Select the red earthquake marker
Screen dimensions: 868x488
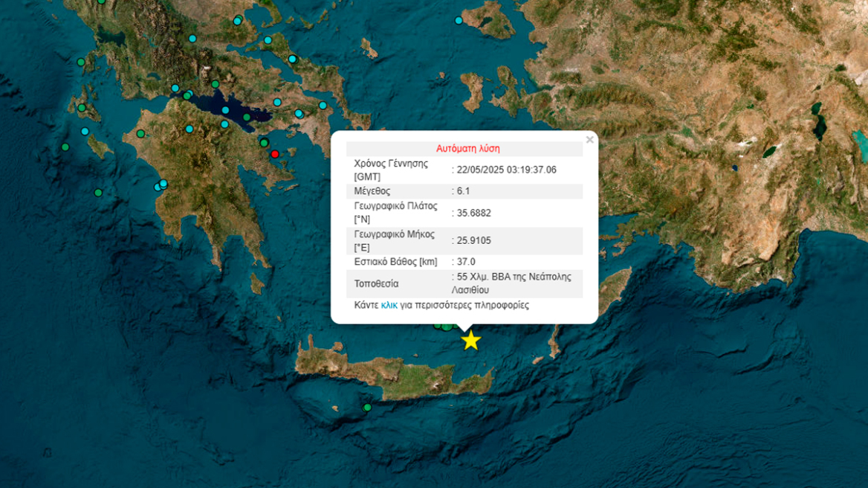[275, 154]
